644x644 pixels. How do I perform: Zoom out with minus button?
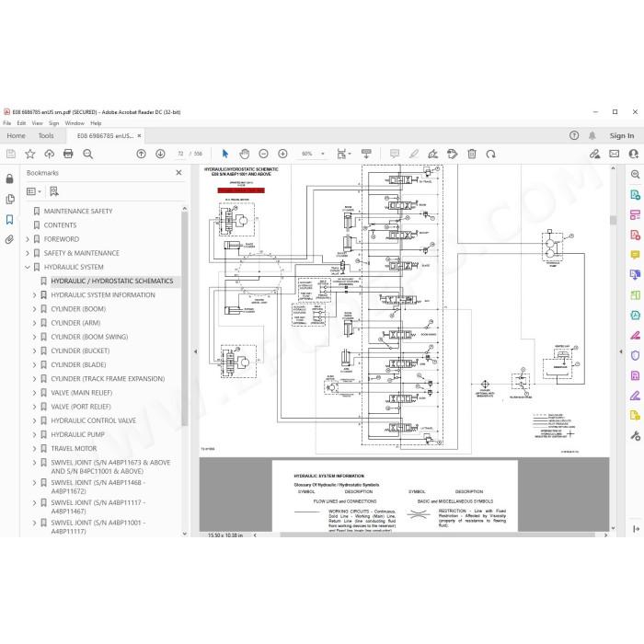264,154
